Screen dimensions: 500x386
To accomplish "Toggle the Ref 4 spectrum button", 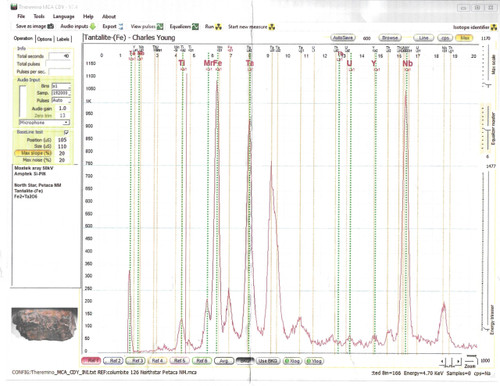I will (x=158, y=361).
